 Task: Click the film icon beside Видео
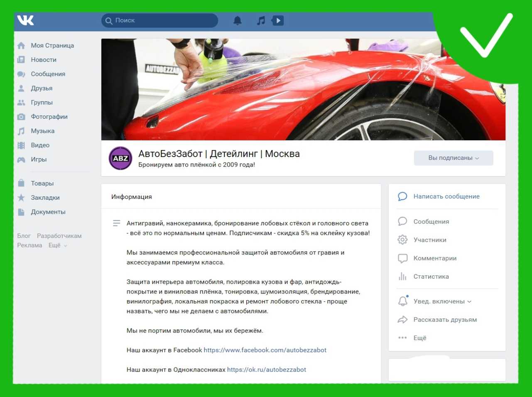point(21,145)
